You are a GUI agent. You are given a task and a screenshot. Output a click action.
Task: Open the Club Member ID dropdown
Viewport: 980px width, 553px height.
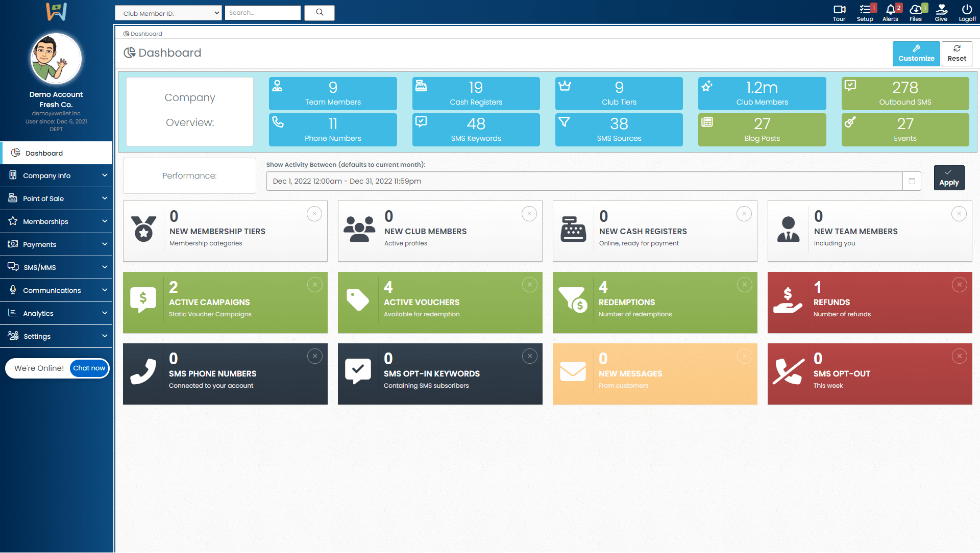[x=168, y=13]
